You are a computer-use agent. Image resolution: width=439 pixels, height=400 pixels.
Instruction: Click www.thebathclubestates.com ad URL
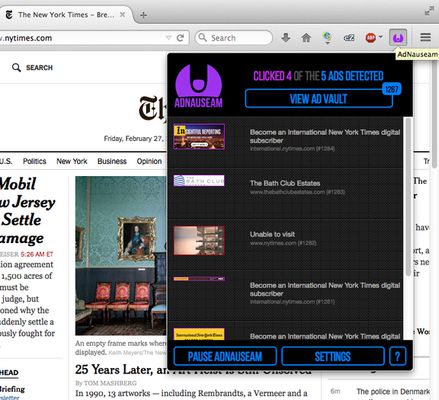(297, 192)
